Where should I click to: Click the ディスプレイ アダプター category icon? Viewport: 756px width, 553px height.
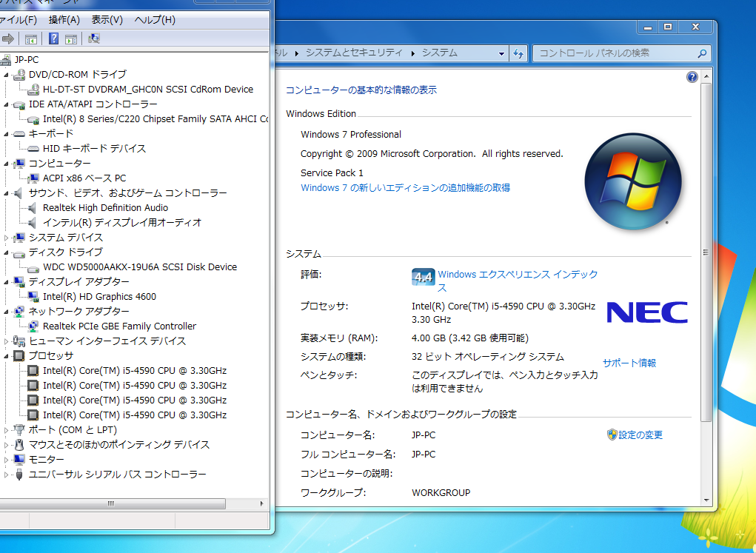[x=19, y=281]
